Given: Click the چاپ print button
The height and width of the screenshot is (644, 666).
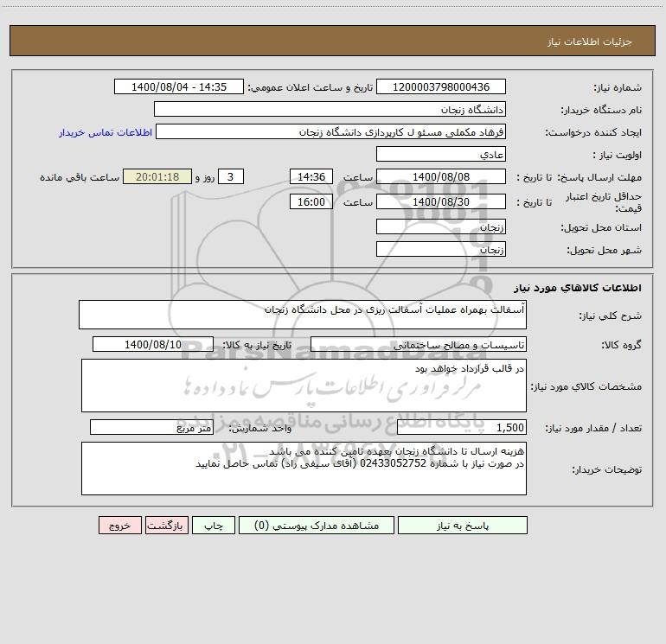Looking at the screenshot, I should click(214, 526).
